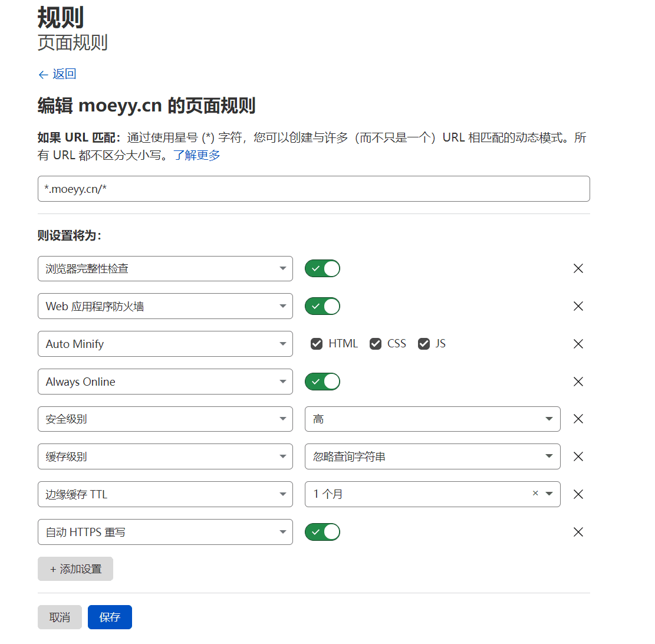Open the 了解更多 link

point(196,156)
